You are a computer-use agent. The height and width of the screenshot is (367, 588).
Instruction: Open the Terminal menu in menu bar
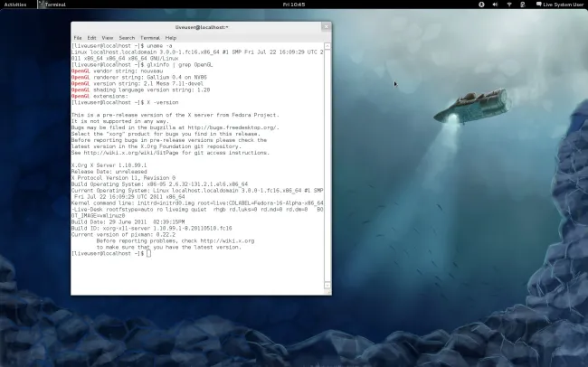[150, 38]
